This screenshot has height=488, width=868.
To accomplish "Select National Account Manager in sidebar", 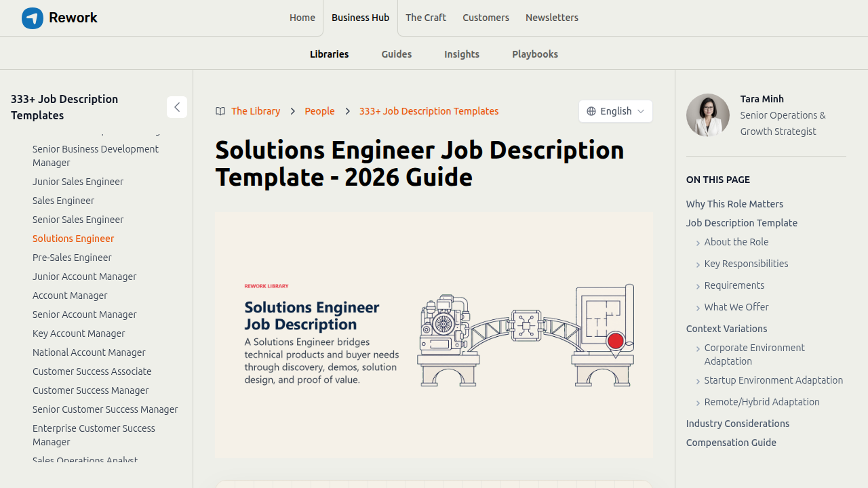I will 89,352.
